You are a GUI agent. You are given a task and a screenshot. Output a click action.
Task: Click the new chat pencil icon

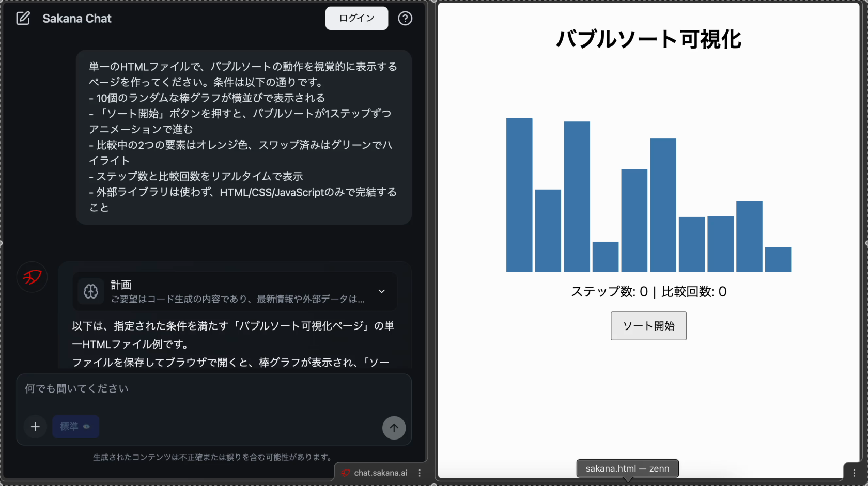tap(23, 18)
